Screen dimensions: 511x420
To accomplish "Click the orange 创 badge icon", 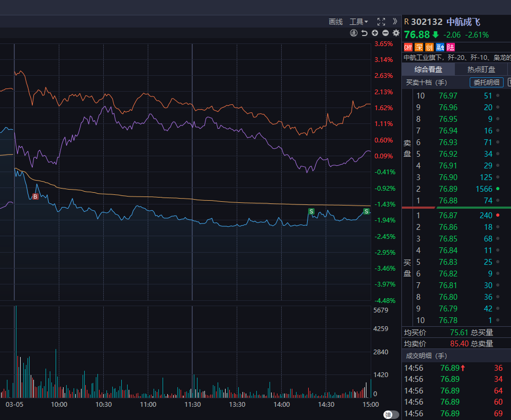I will coord(429,47).
